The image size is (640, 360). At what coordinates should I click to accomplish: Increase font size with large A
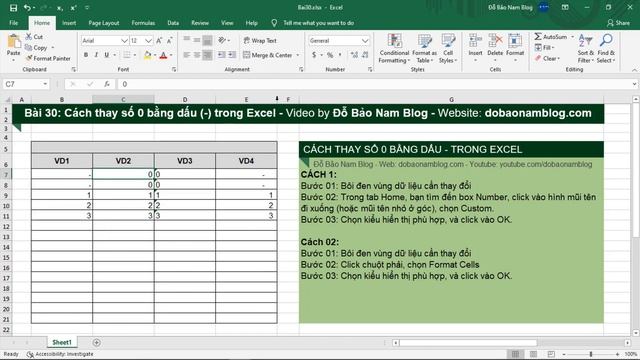click(159, 40)
